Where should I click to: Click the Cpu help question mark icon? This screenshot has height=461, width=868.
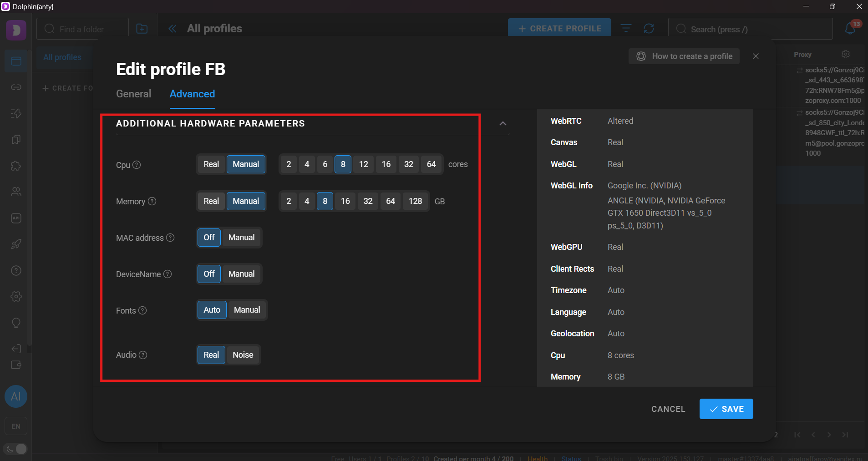[x=137, y=165]
